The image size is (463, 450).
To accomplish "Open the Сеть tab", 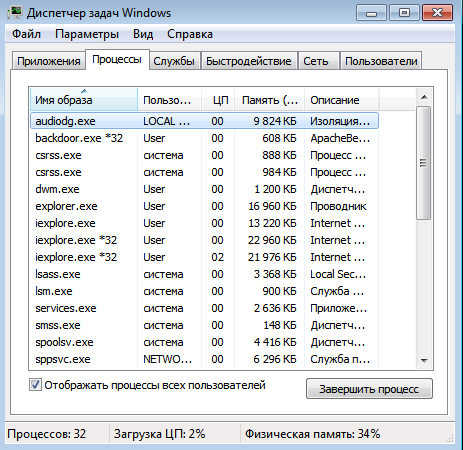I will click(x=316, y=61).
